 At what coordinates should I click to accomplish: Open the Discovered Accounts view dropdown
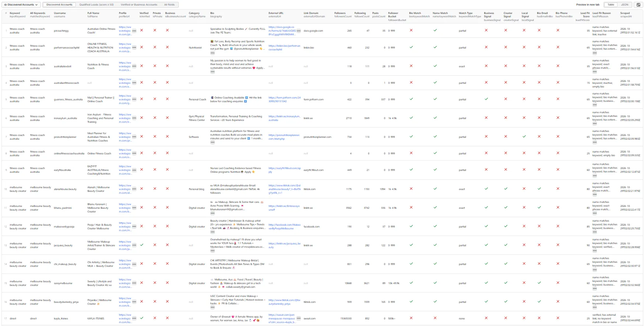21,5
